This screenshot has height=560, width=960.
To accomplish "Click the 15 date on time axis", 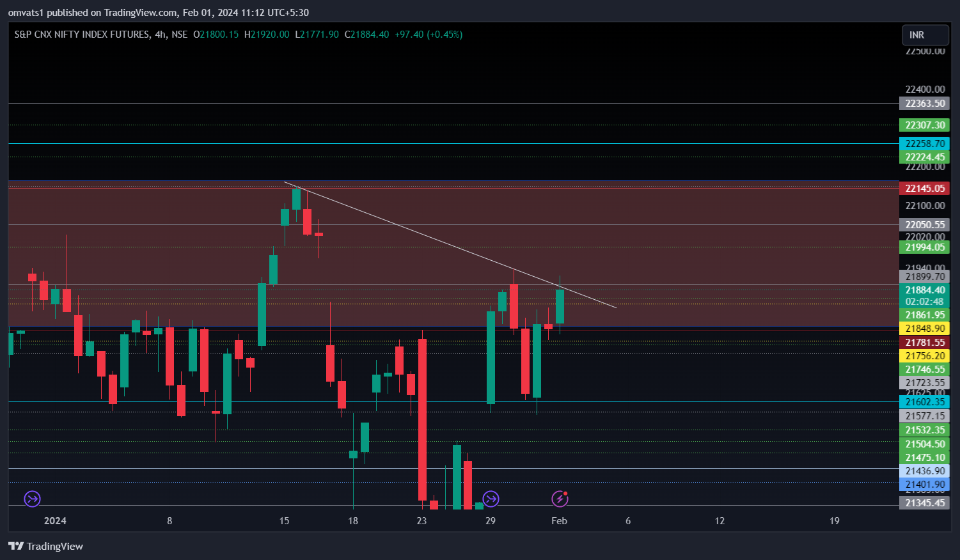I will point(284,521).
